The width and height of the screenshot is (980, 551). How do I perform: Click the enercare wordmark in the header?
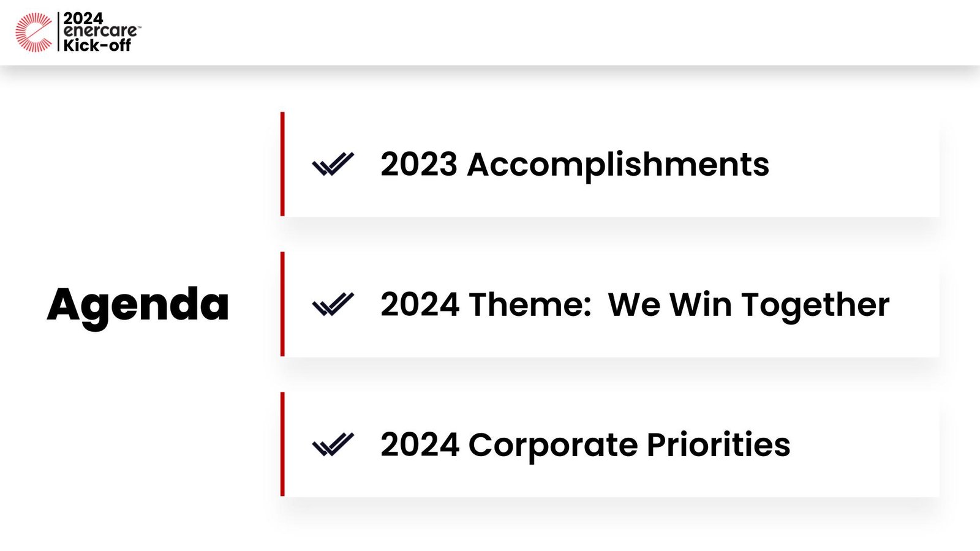(102, 31)
